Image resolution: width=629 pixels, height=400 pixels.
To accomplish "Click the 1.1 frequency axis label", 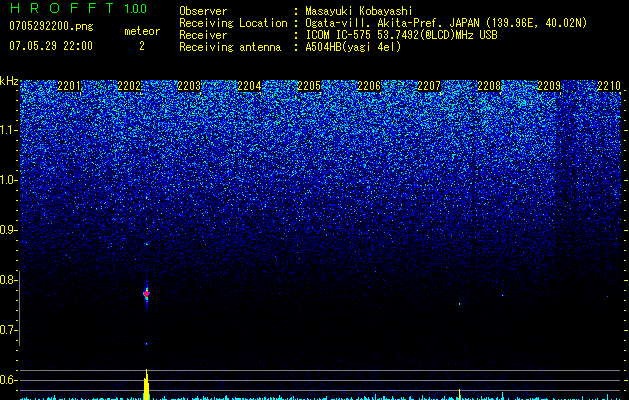I will (x=8, y=130).
